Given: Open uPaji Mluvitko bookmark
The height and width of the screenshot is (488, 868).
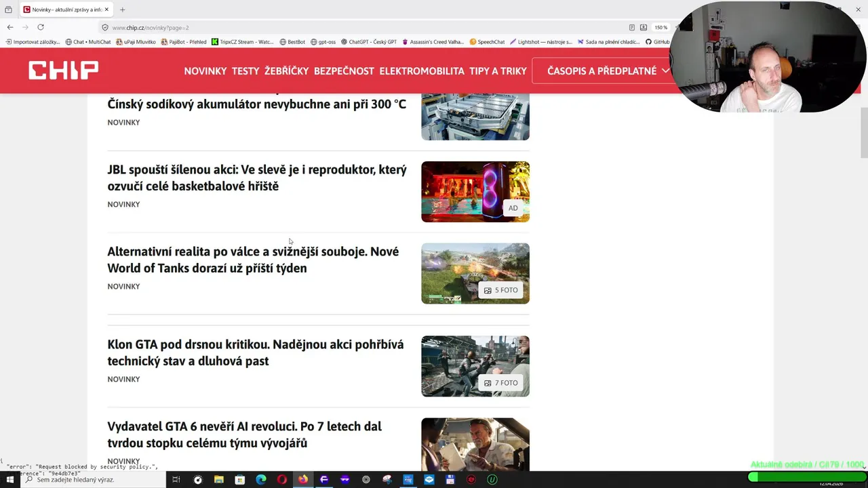Looking at the screenshot, I should tap(136, 42).
